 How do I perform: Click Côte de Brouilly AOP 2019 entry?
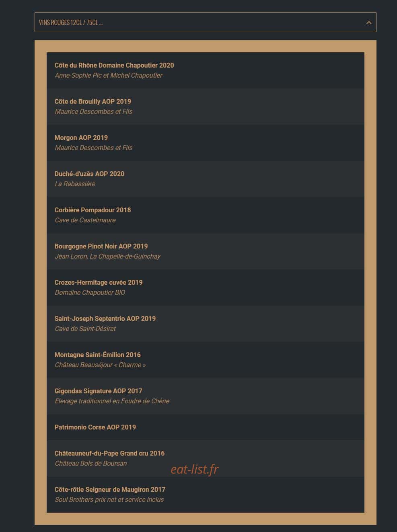tap(205, 107)
